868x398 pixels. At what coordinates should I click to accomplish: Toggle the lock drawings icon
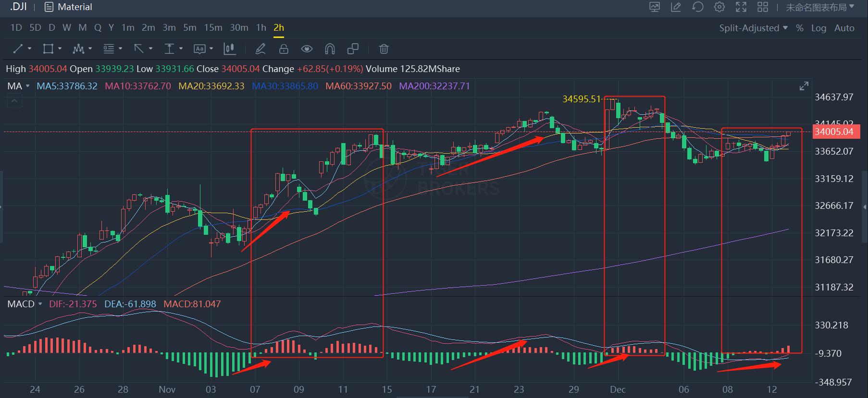(284, 48)
